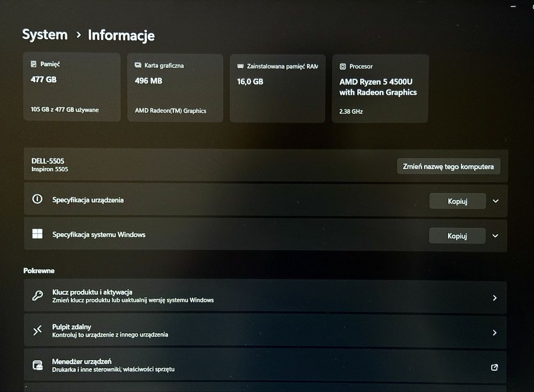This screenshot has height=392, width=534.
Task: Click the Karta graficzna icon
Action: [x=138, y=65]
